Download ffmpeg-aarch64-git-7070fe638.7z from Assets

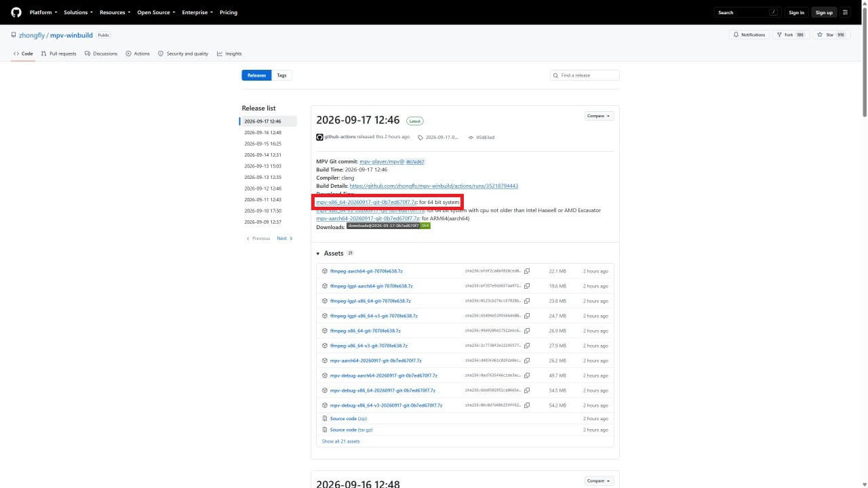pyautogui.click(x=366, y=271)
